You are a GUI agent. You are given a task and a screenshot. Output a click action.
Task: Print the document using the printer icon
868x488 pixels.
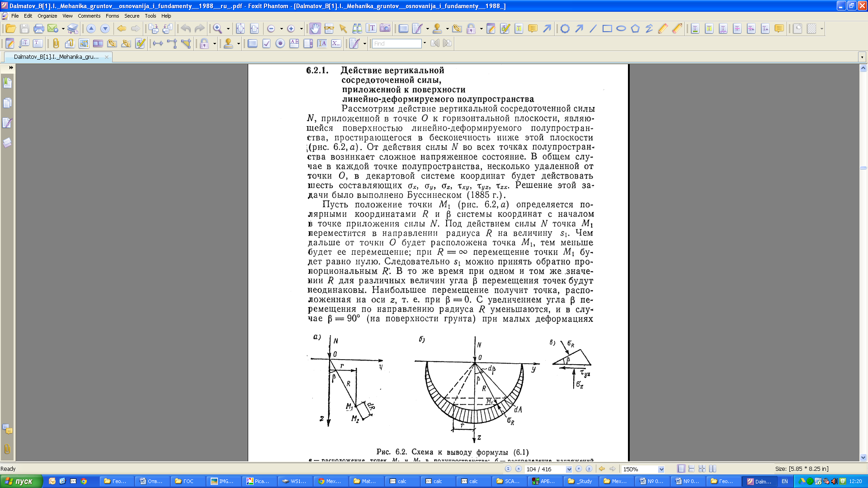coord(38,29)
